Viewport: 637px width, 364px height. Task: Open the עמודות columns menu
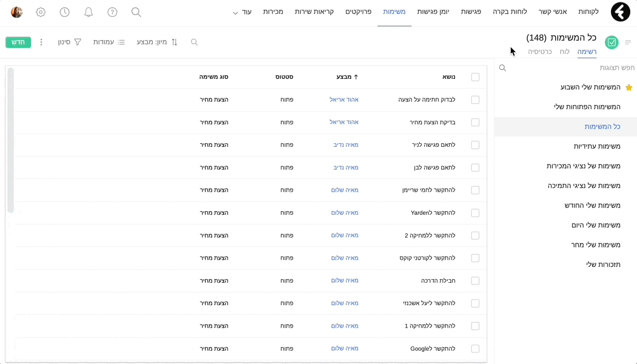click(x=109, y=42)
